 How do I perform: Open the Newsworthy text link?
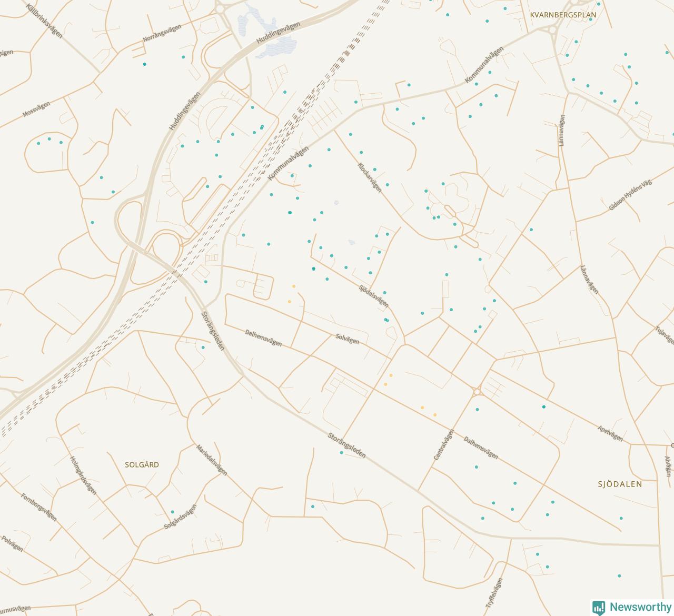coord(640,607)
